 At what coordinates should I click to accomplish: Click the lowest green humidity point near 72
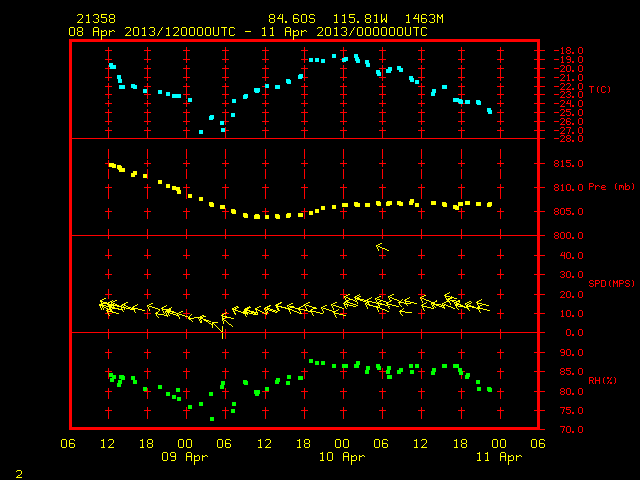click(212, 419)
